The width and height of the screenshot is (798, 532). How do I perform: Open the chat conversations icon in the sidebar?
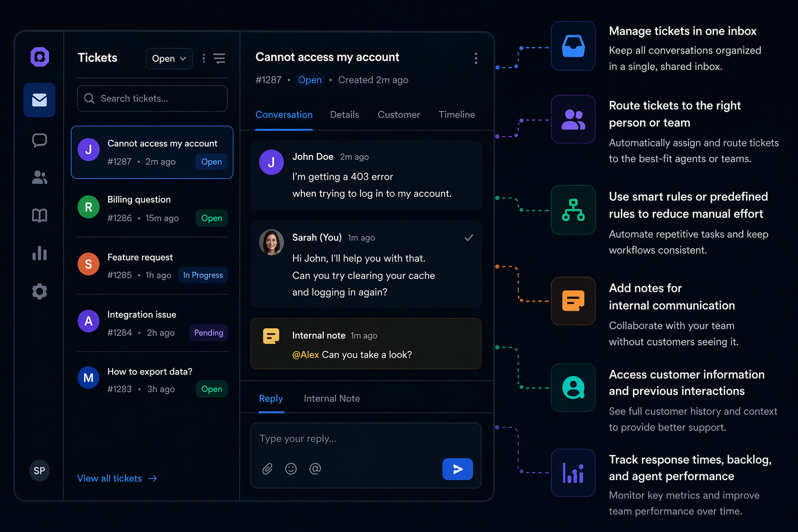click(39, 140)
